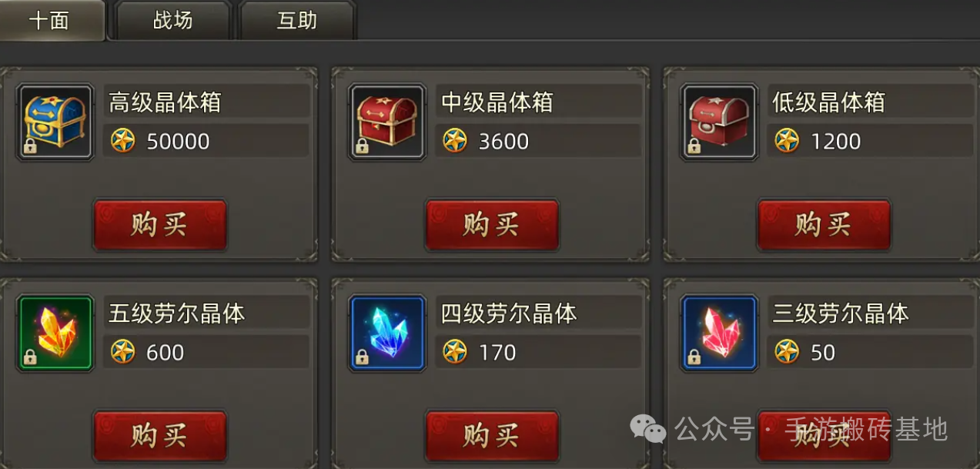980x469 pixels.
Task: Purchase the 低级晶体箱 via 购买
Action: pos(824,225)
